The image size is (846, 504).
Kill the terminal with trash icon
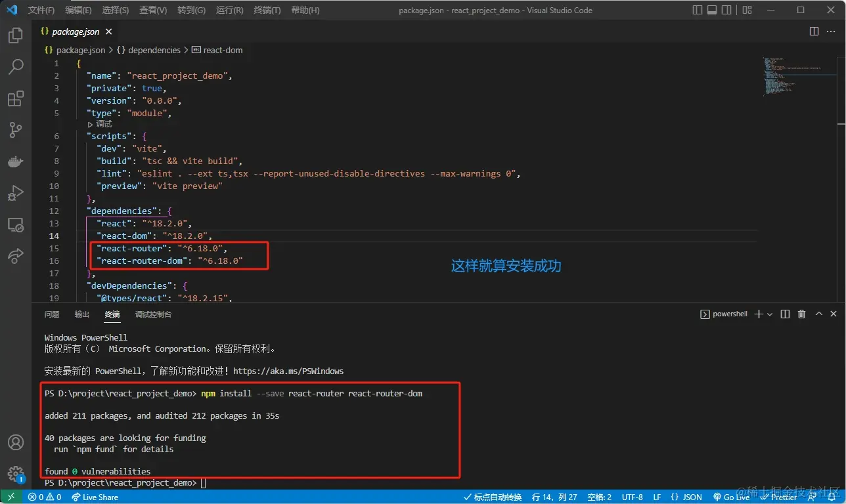point(801,314)
